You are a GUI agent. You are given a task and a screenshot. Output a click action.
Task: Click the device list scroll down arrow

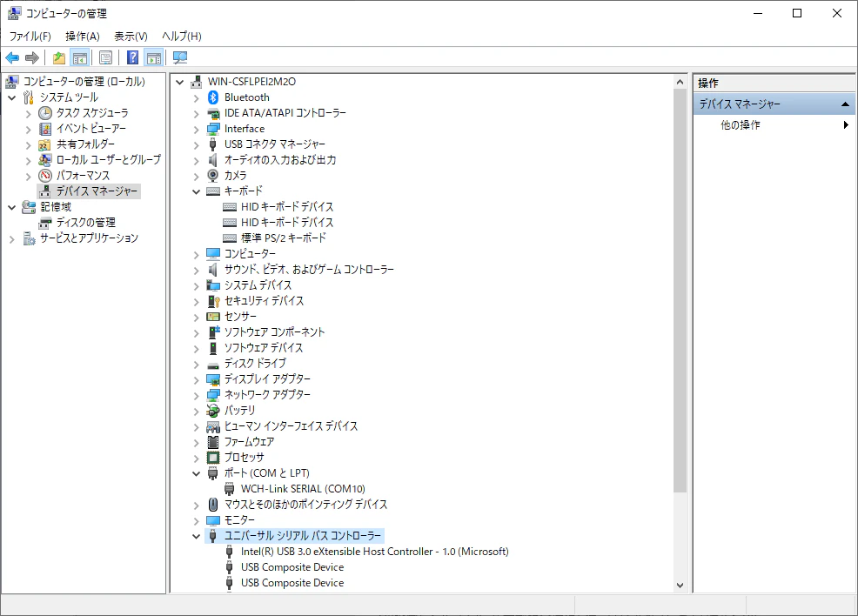[x=680, y=585]
